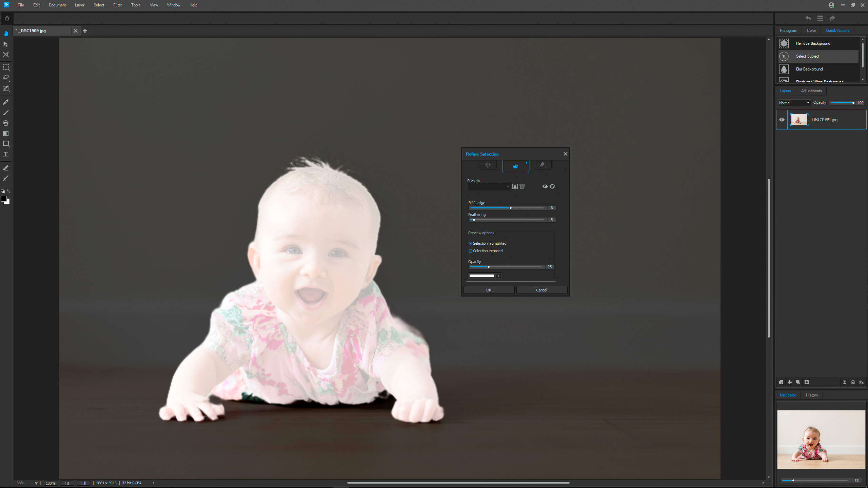Select the Paint Bucket fill tool
This screenshot has width=868, height=488.
(6, 123)
